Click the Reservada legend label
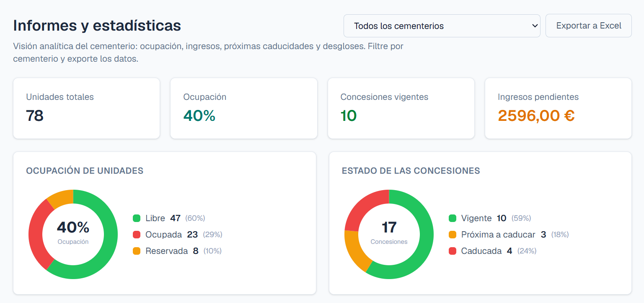This screenshot has width=644, height=303. coord(167,251)
